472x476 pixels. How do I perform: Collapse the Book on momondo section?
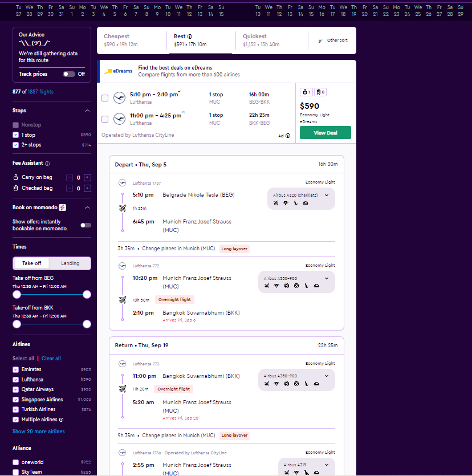(87, 208)
